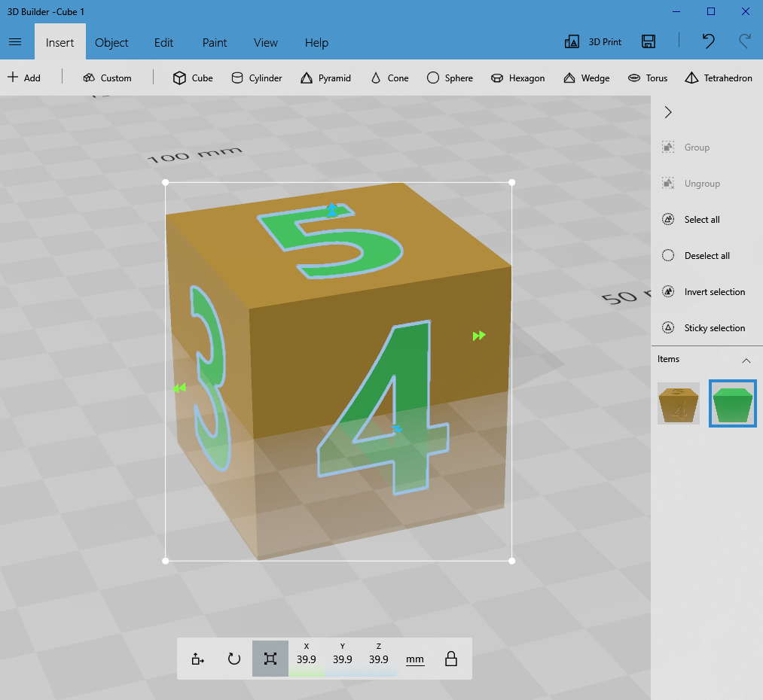Insert a Cone shape

tap(389, 78)
